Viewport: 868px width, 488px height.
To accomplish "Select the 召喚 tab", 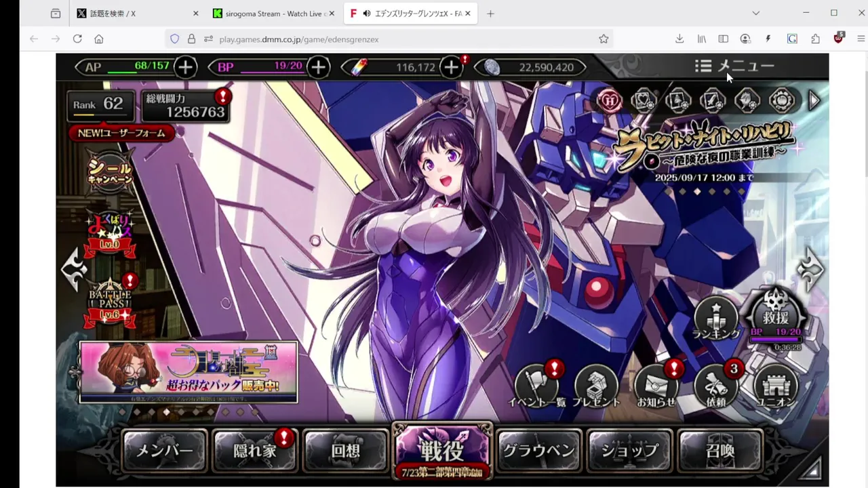I will click(720, 450).
